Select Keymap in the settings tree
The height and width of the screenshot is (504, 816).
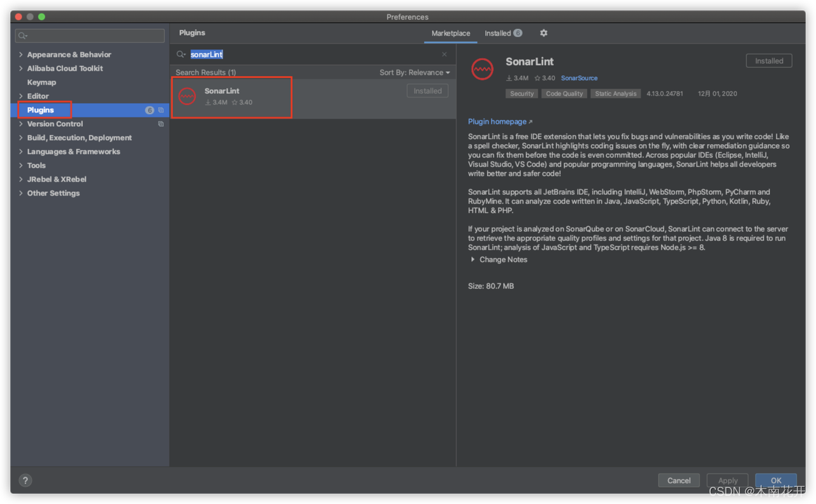point(41,82)
